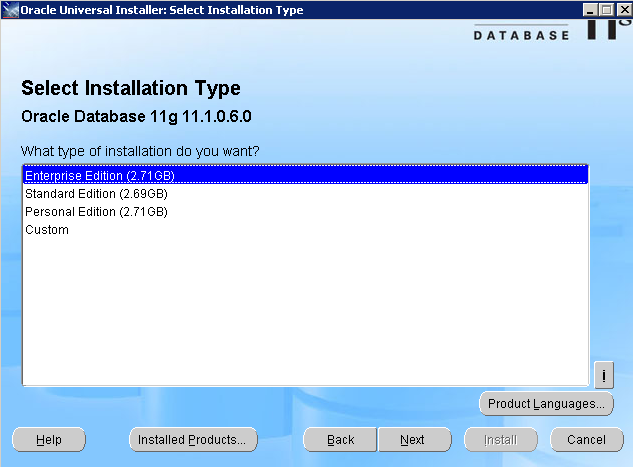Cancel the Oracle installation

point(587,440)
